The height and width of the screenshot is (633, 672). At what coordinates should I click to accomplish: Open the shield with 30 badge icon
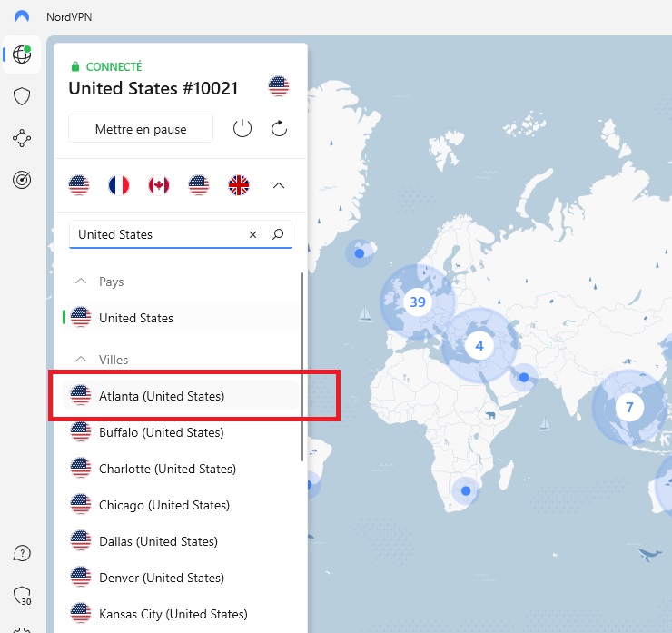22,596
